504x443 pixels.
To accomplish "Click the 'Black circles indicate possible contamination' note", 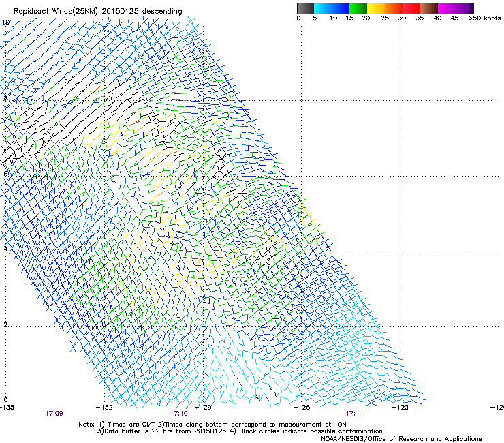I will (311, 431).
